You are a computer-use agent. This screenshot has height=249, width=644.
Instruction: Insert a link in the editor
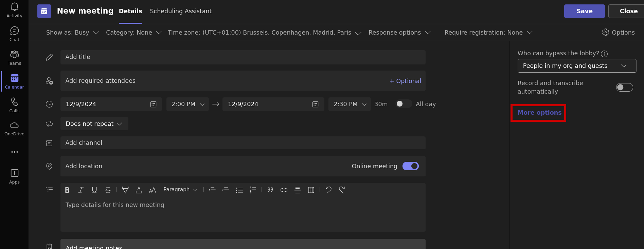click(284, 190)
